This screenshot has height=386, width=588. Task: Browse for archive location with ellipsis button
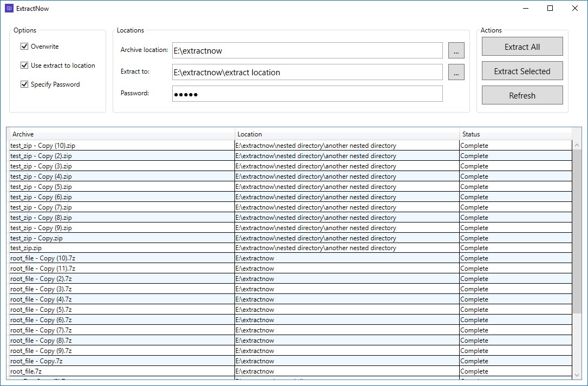pos(456,50)
